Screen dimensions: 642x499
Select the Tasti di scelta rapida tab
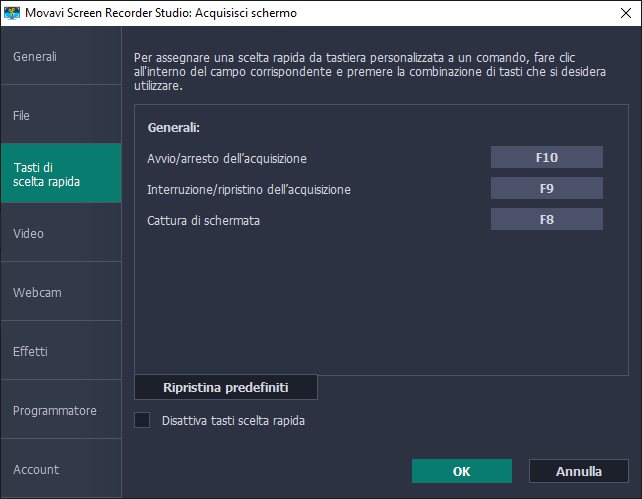(60, 174)
